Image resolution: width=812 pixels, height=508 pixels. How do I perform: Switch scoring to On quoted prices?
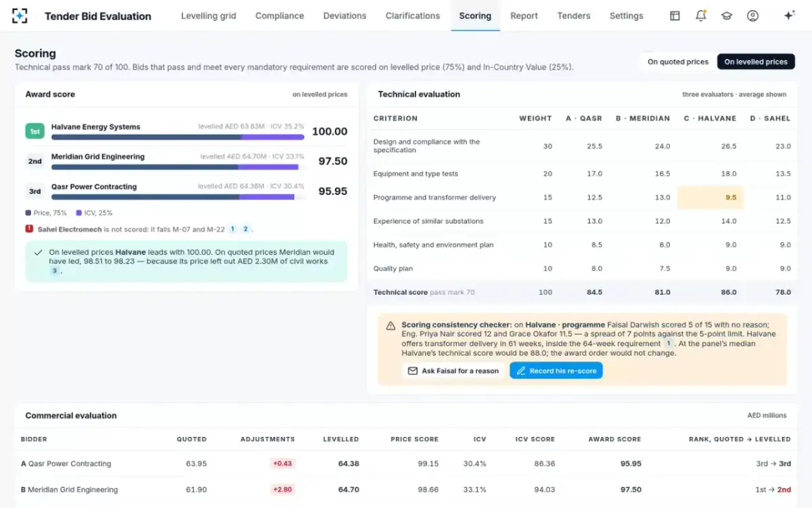pyautogui.click(x=678, y=62)
